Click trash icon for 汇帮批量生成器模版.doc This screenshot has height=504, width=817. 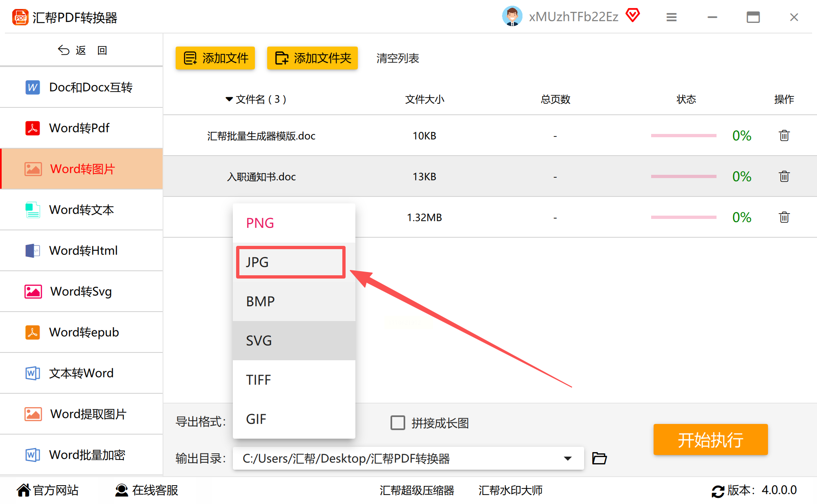point(784,136)
